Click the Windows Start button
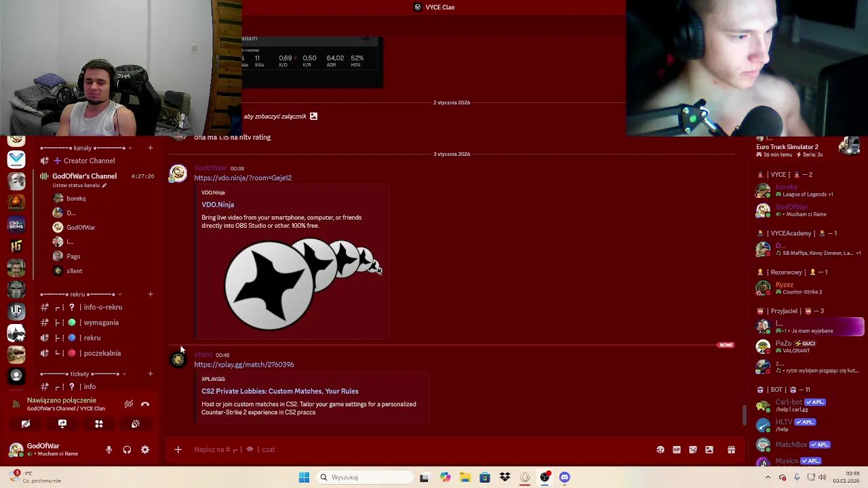 304,477
